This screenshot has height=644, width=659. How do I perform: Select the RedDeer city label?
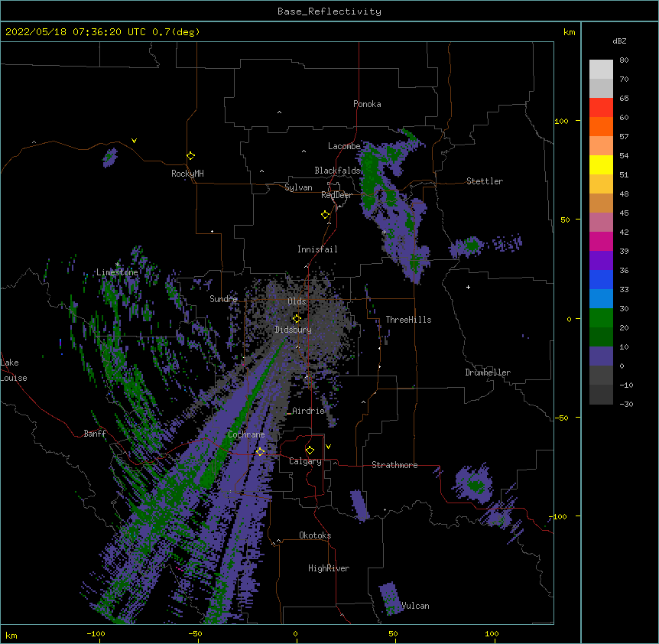pos(336,195)
